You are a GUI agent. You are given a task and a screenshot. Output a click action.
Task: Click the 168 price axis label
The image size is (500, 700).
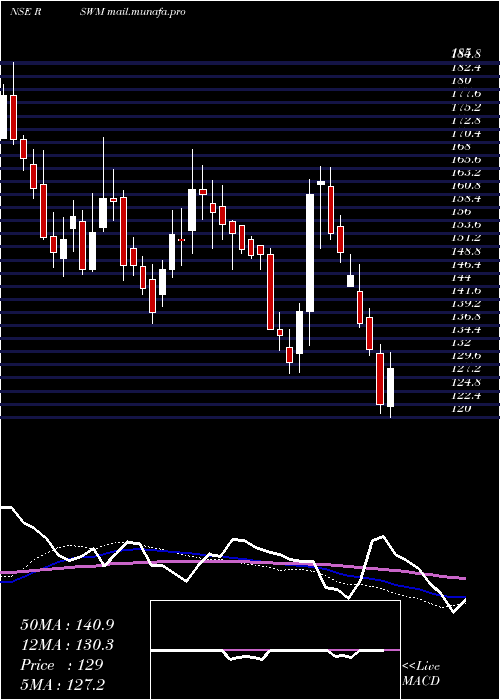(x=462, y=146)
